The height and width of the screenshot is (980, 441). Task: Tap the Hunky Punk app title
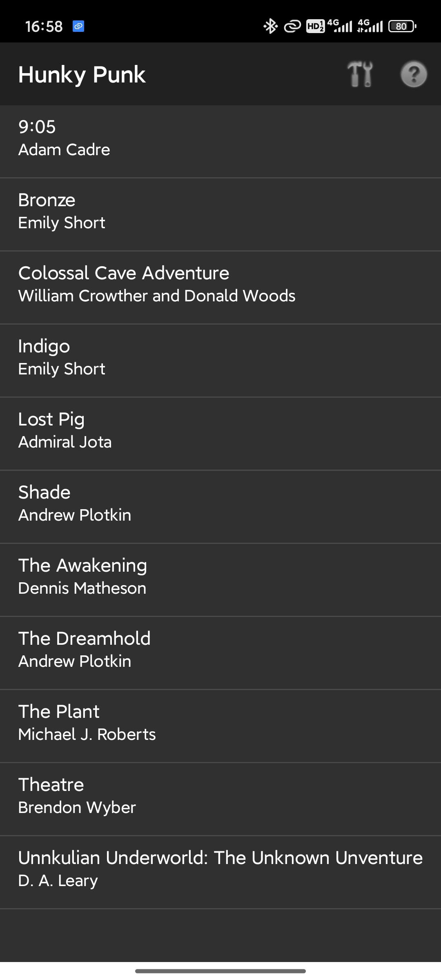(82, 75)
